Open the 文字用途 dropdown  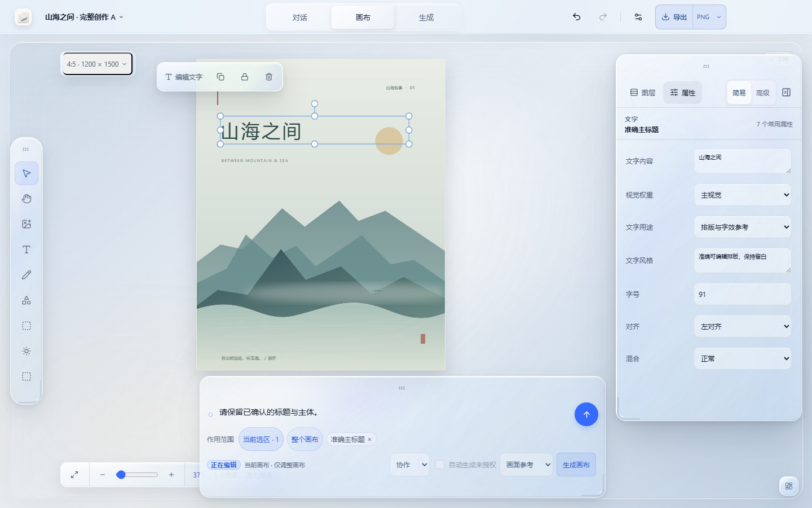click(743, 227)
